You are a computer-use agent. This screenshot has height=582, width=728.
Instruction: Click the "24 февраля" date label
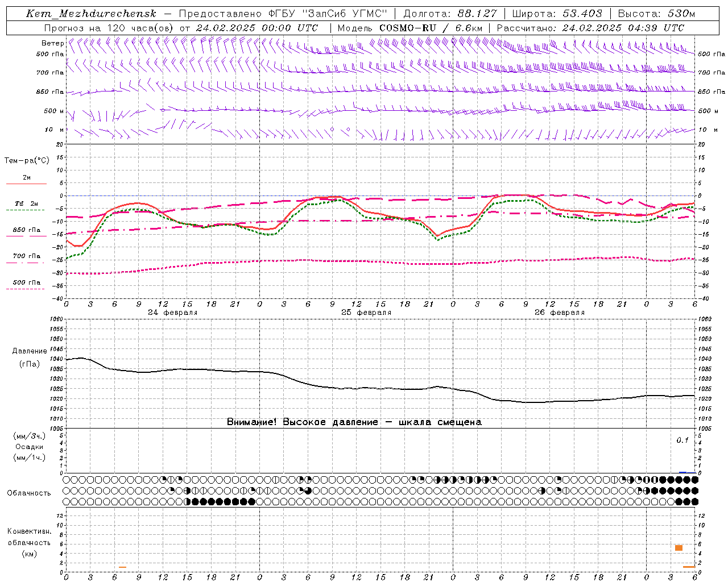tap(173, 313)
